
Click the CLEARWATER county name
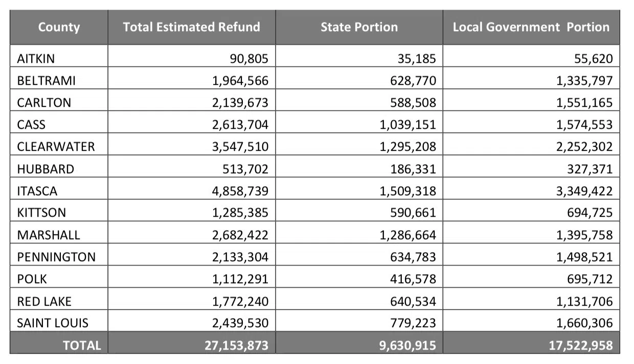tap(56, 147)
